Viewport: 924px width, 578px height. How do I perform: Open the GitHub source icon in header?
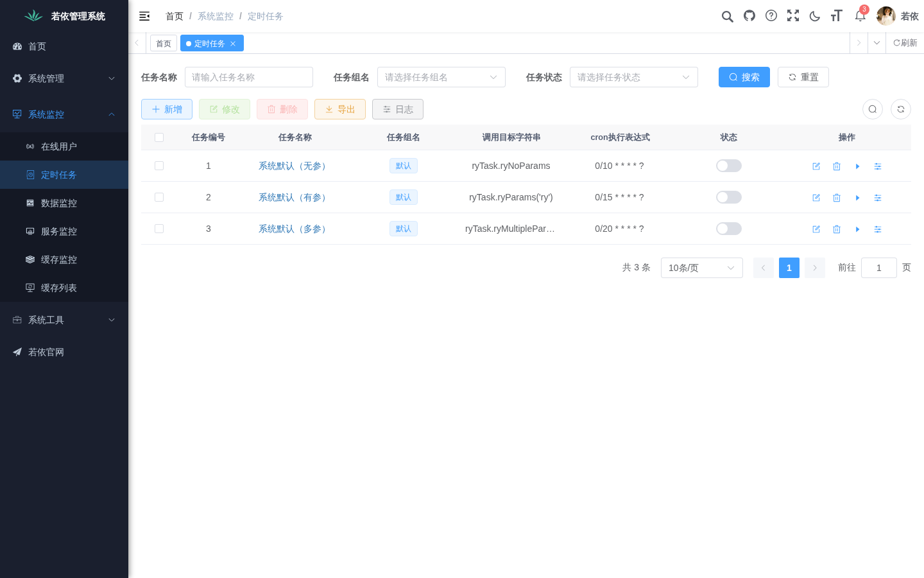[749, 16]
